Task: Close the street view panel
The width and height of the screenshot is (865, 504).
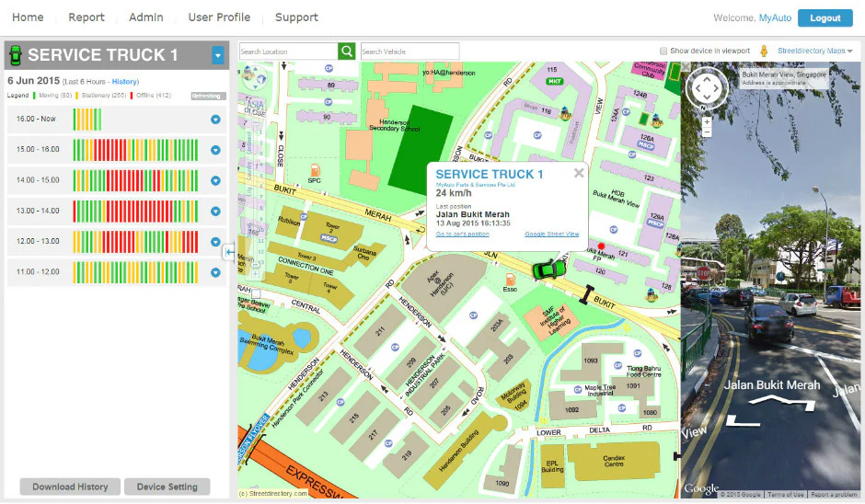Action: point(686,67)
